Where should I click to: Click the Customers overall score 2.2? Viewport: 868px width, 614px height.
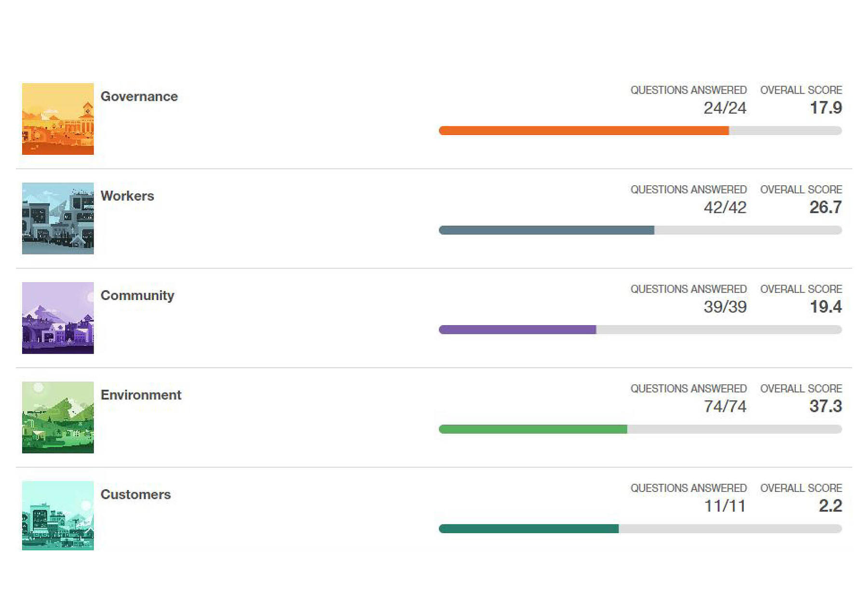tap(830, 506)
